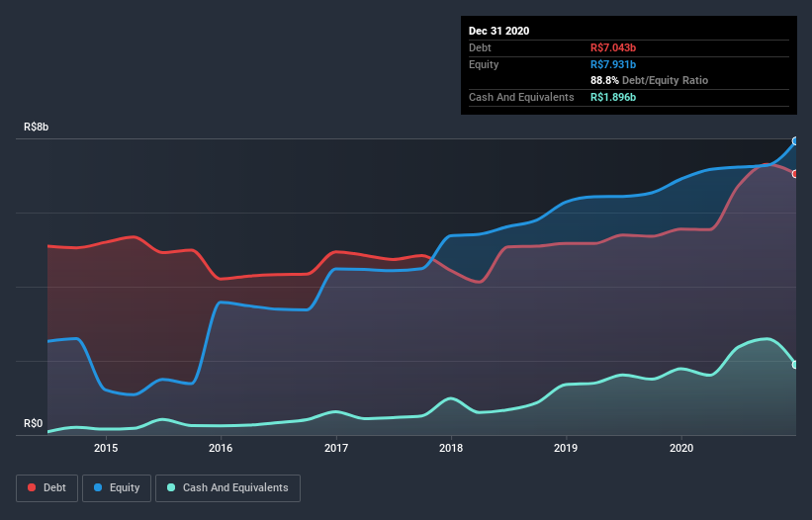Click the red Debt legend dot
812x520 pixels.
click(32, 487)
